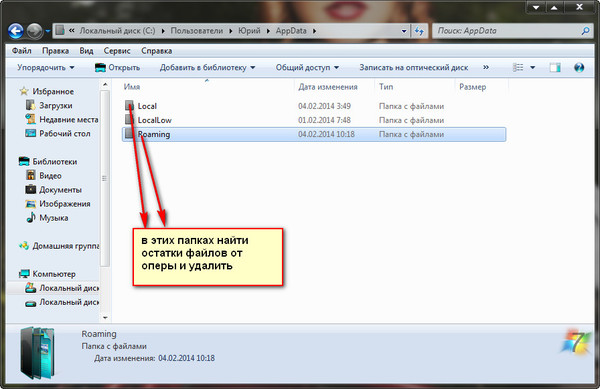Select Домашняя группа in navigation pane
The image size is (600, 389).
coord(65,246)
